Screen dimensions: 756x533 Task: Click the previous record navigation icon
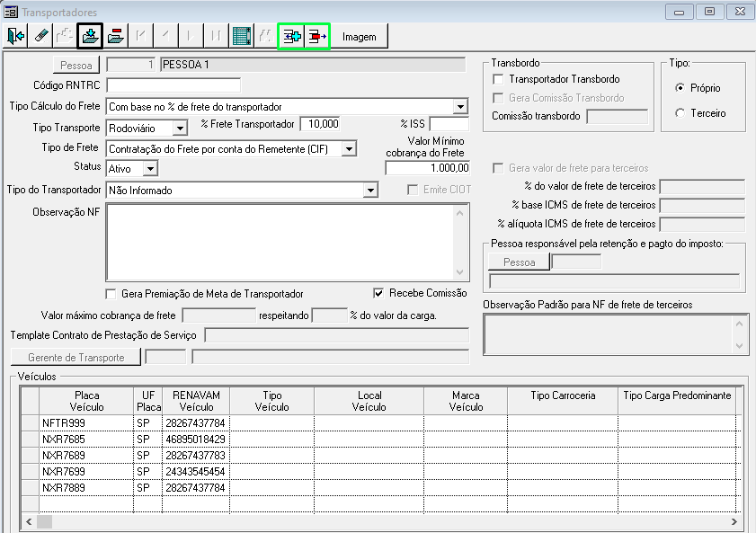[x=166, y=36]
